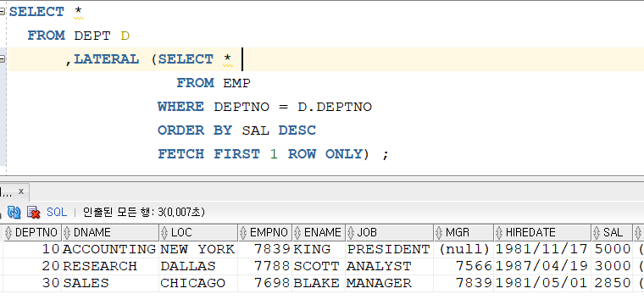Collapse the SELECT statement fold marker
Image resolution: width=644 pixels, height=305 pixels.
[x=2, y=12]
